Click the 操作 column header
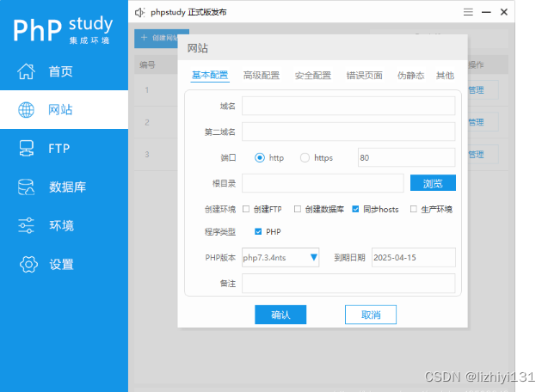Screen dimensions: 548x392 pos(476,64)
